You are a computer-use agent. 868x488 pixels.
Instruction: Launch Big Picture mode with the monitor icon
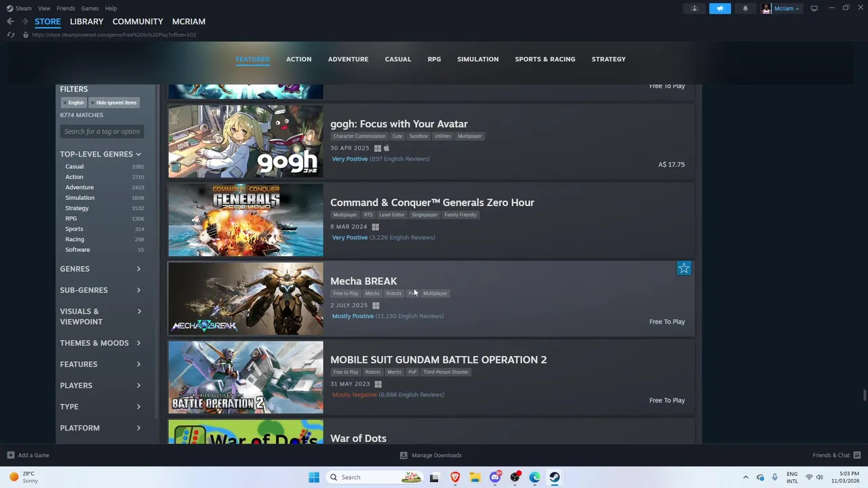pyautogui.click(x=814, y=8)
